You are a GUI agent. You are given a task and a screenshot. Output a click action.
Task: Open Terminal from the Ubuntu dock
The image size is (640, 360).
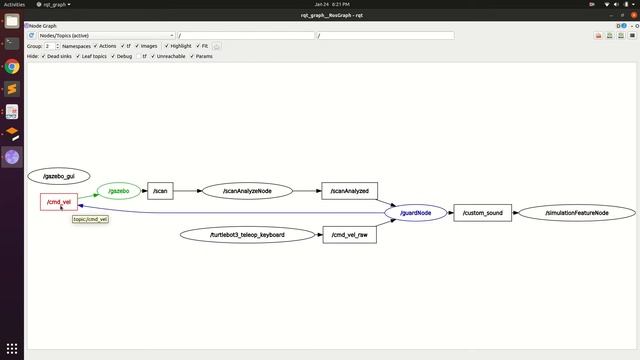point(12,43)
